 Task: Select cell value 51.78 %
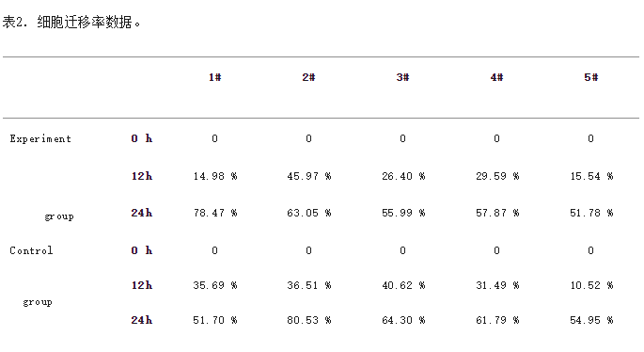coord(591,213)
